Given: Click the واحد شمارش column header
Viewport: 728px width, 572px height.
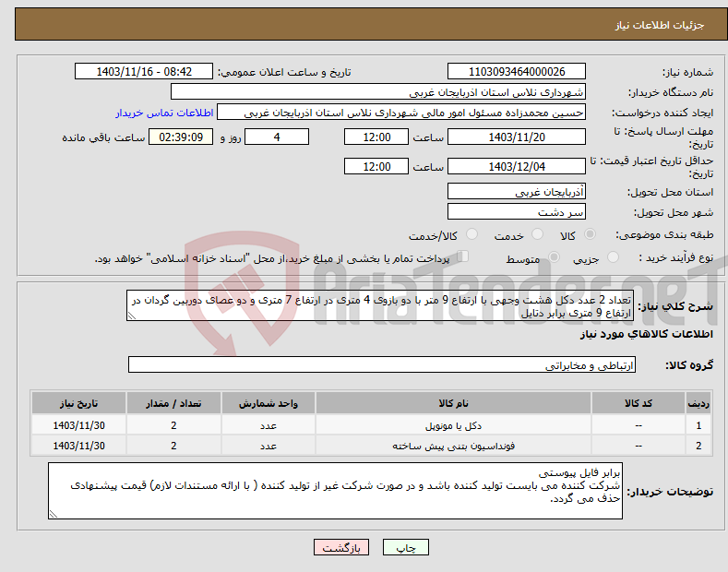Looking at the screenshot, I should pyautogui.click(x=269, y=403).
